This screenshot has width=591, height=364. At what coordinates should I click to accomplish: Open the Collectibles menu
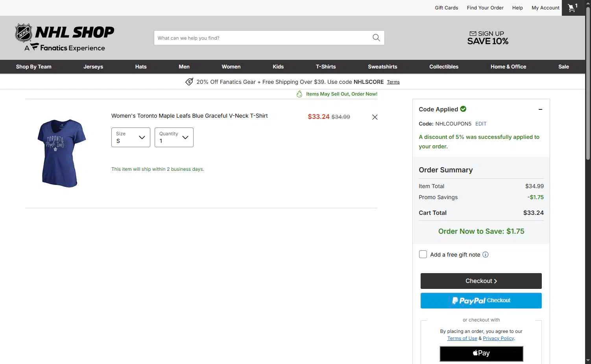coord(444,67)
